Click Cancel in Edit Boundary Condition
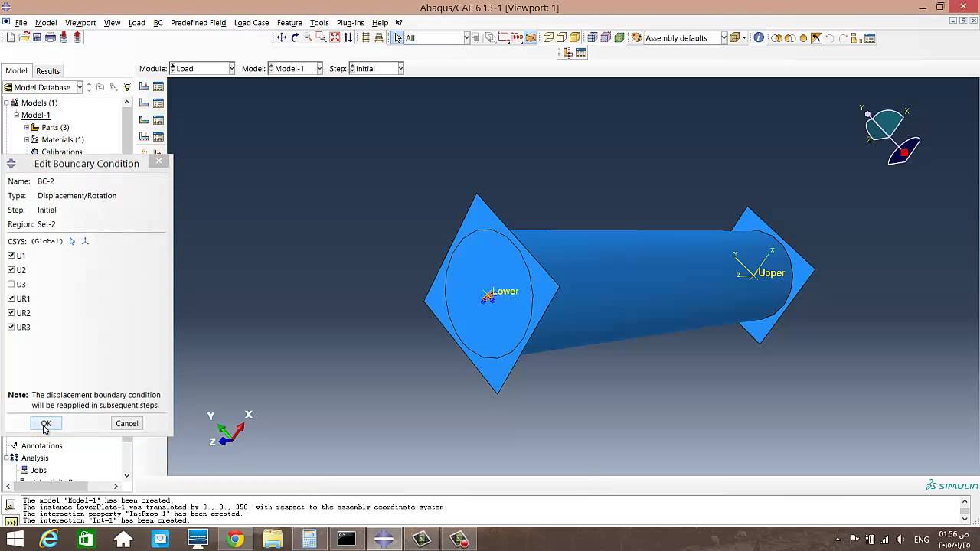This screenshot has width=980, height=551. (x=127, y=423)
